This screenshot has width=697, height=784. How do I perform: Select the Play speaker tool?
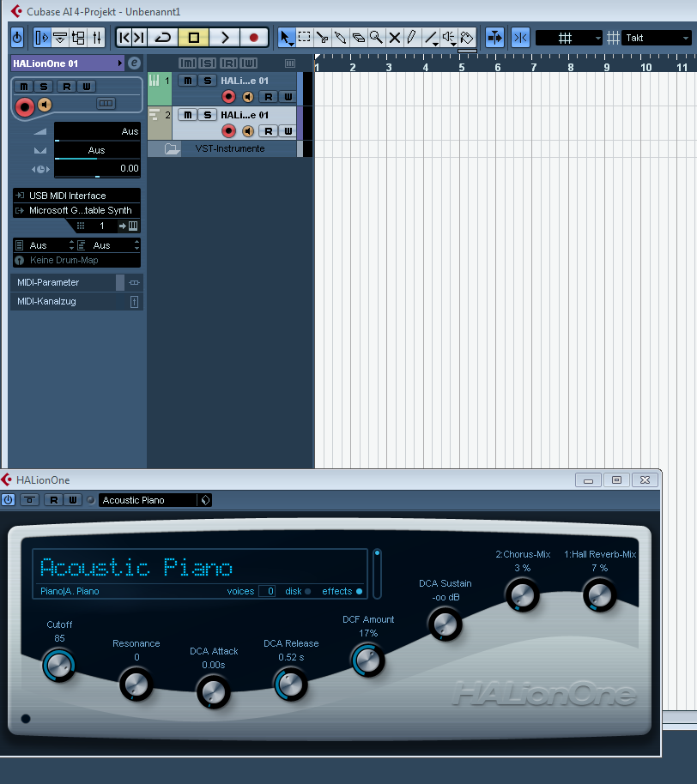coord(449,38)
